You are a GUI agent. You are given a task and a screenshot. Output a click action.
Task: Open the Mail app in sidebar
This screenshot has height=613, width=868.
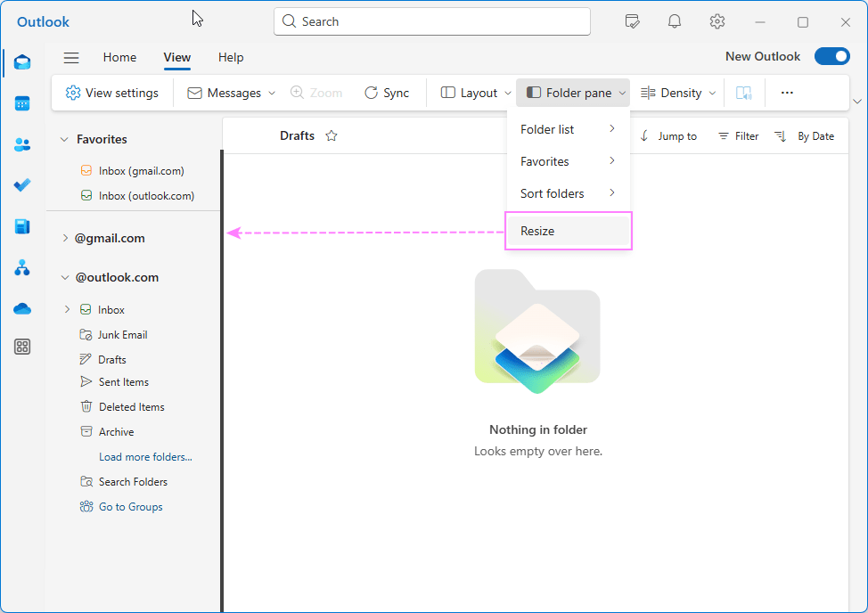(22, 62)
